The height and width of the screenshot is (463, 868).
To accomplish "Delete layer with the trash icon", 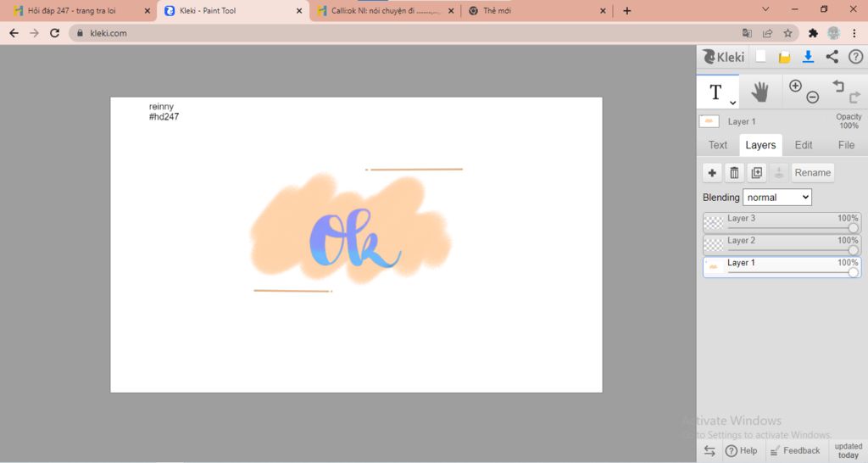I will [x=734, y=173].
